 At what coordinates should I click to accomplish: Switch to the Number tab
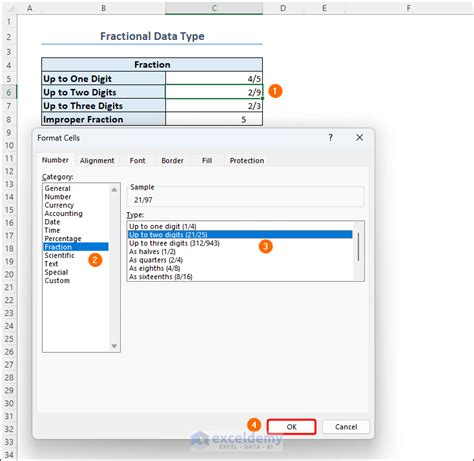click(55, 160)
